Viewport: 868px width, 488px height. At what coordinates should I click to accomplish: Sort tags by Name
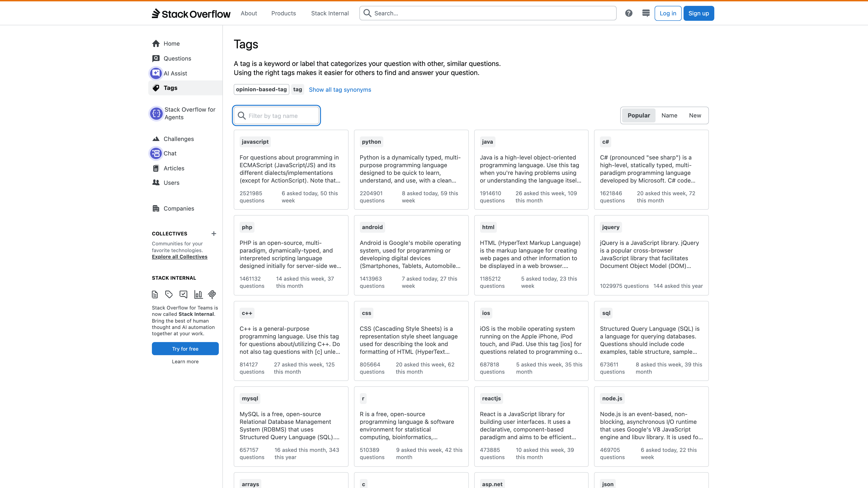(669, 115)
